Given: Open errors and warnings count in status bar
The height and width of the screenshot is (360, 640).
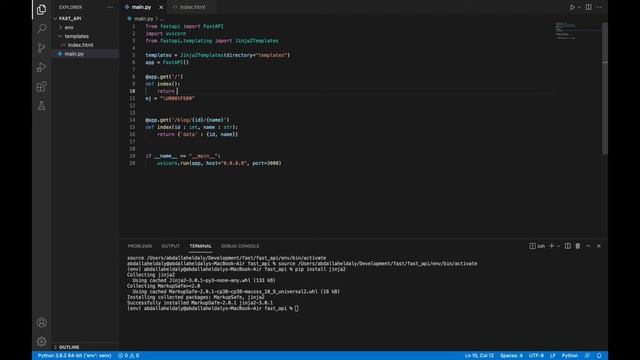Looking at the screenshot, I should 129,356.
